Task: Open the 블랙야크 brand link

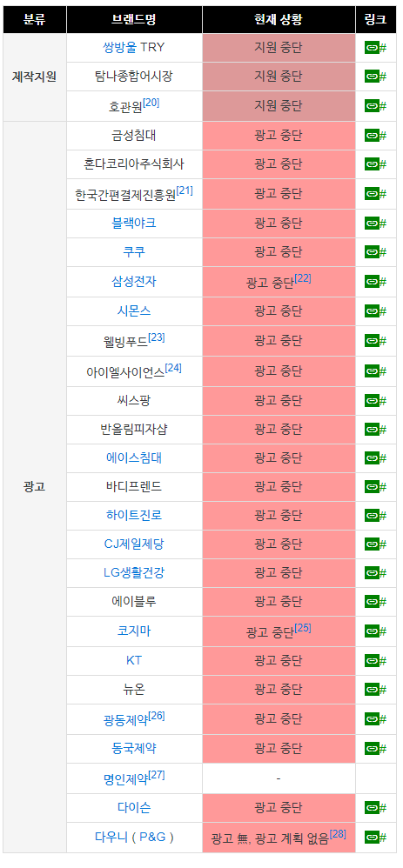Action: click(133, 223)
